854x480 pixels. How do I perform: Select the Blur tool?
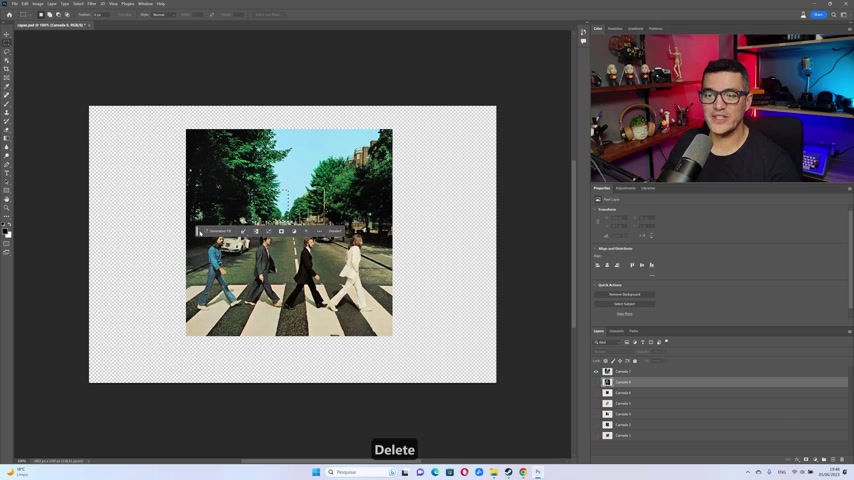tap(7, 147)
